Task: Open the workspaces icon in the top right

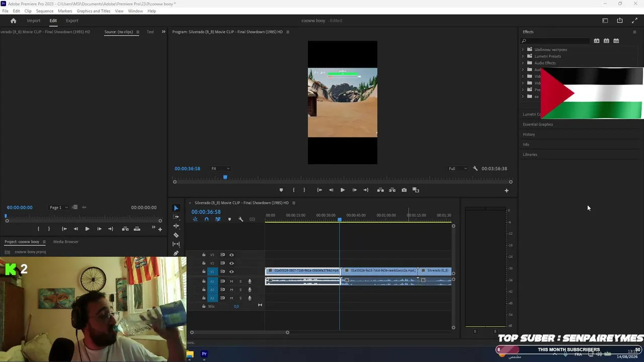Action: [605, 21]
